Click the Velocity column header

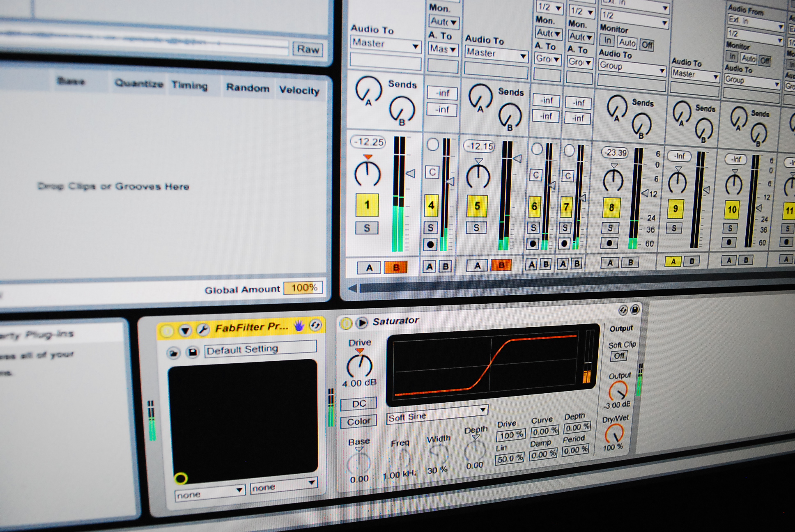[299, 90]
